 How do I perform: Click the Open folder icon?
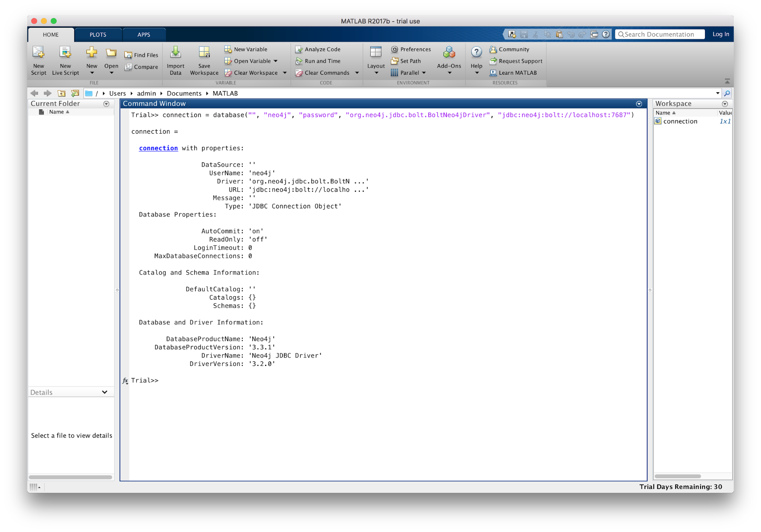[111, 53]
